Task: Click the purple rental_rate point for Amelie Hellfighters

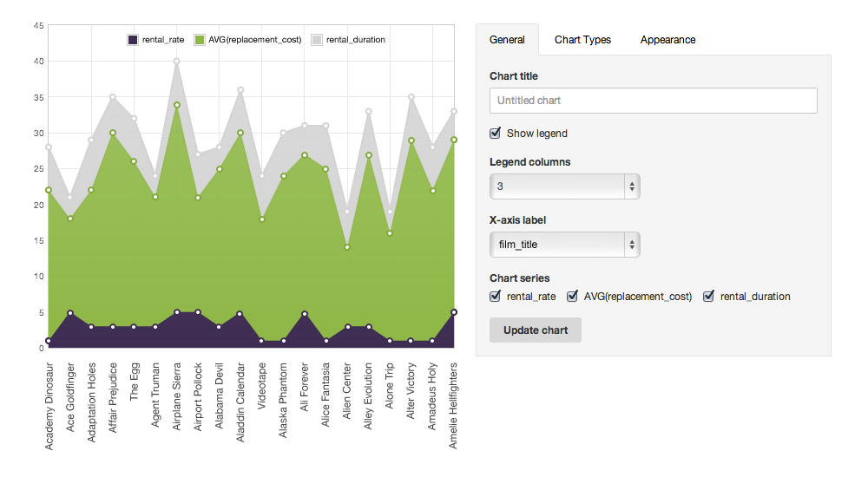Action: coord(453,312)
